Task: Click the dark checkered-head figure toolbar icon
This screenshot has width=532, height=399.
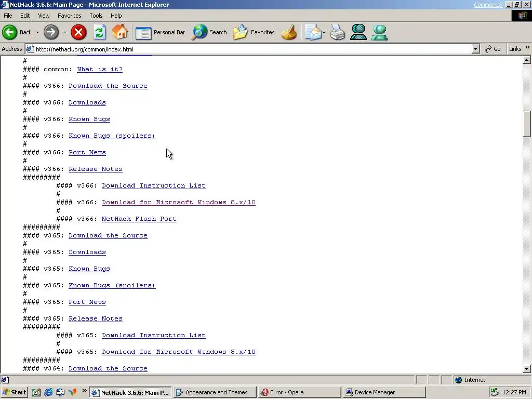Action: point(358,32)
